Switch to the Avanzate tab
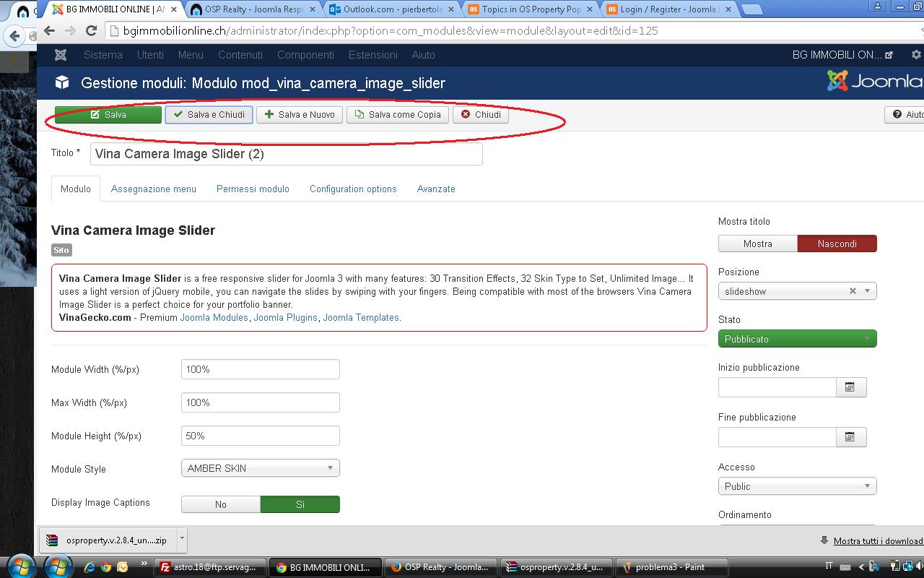The height and width of the screenshot is (578, 924). (x=436, y=189)
